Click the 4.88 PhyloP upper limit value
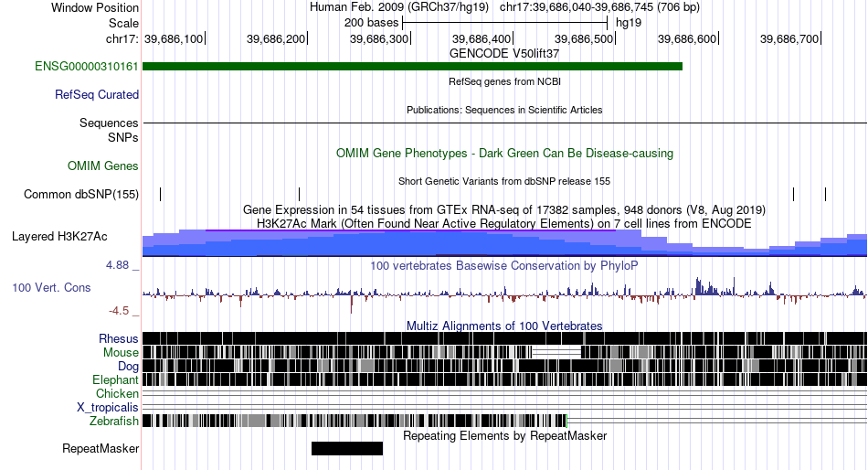868x470 pixels. pos(117,265)
